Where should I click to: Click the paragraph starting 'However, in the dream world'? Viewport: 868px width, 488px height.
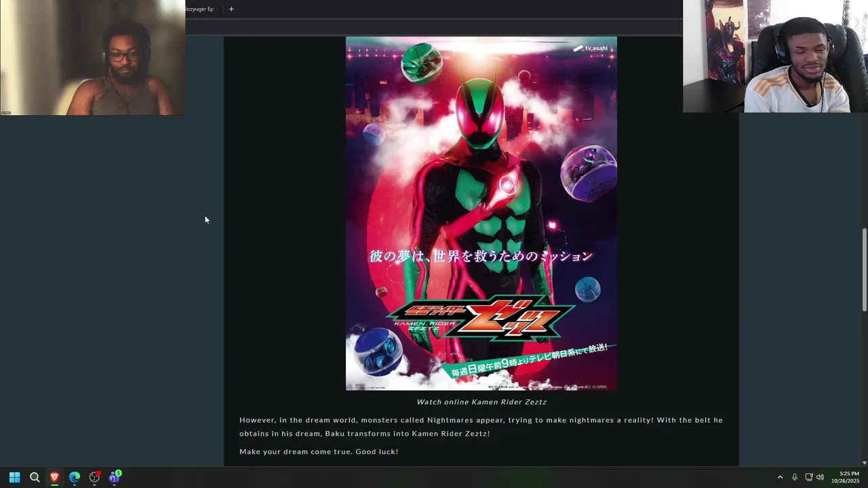481,427
